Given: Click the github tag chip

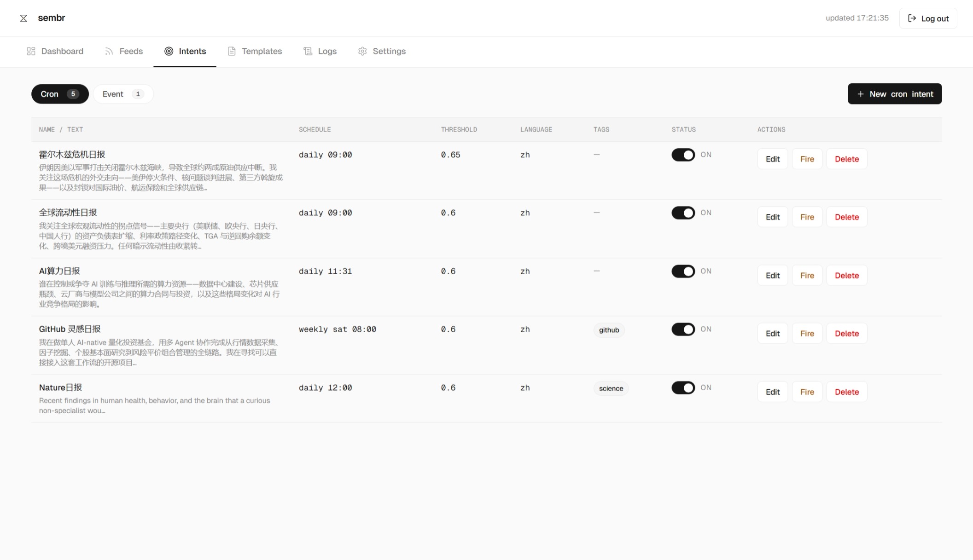Looking at the screenshot, I should tap(609, 330).
